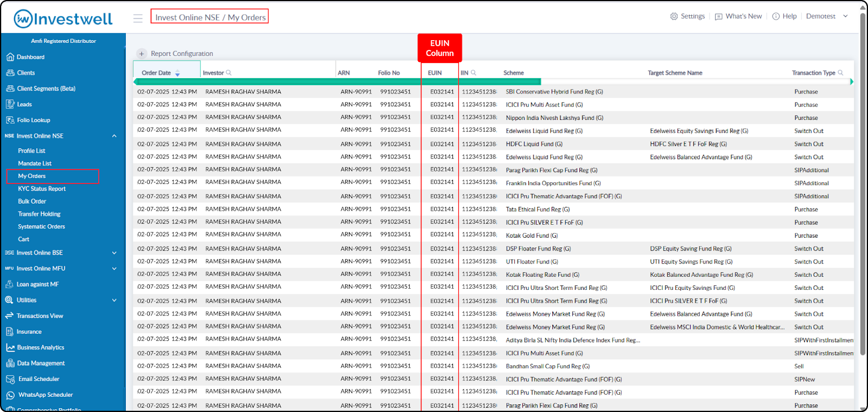Click the What's New link text
Screen dimensions: 868x412
(744, 16)
